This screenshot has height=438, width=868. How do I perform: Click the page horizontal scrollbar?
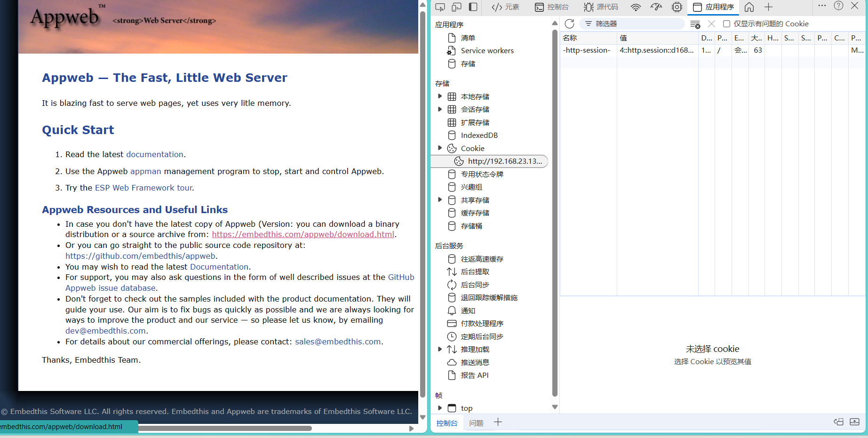tap(225, 428)
